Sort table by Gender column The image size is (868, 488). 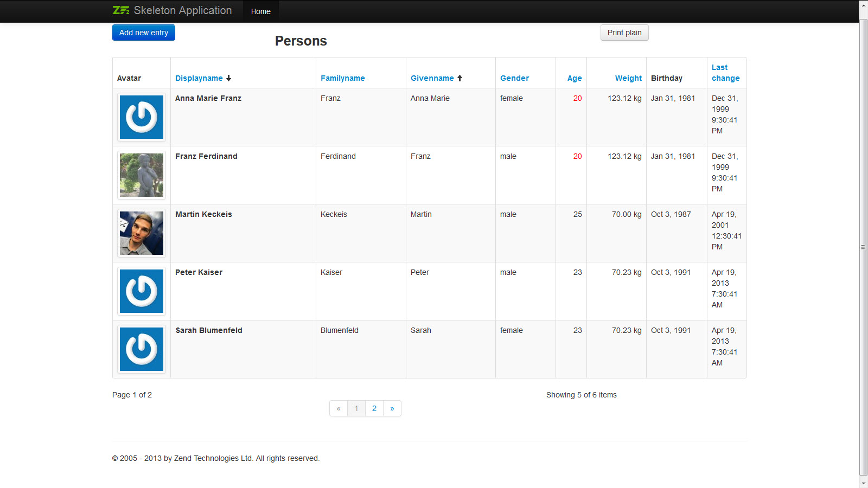click(x=514, y=78)
